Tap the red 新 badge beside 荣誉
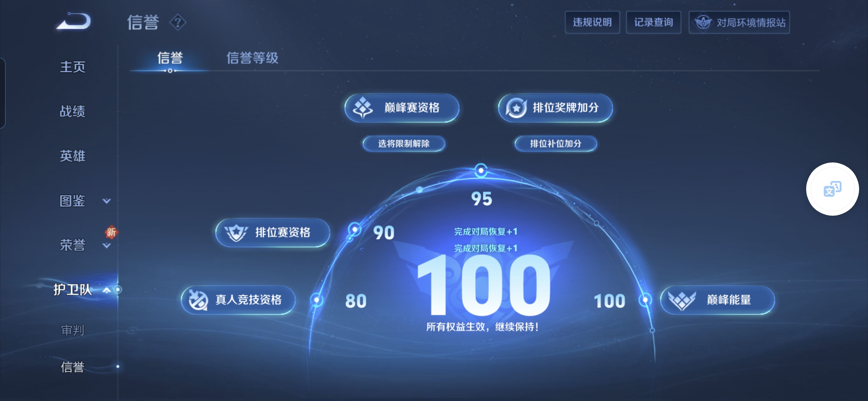 click(111, 232)
